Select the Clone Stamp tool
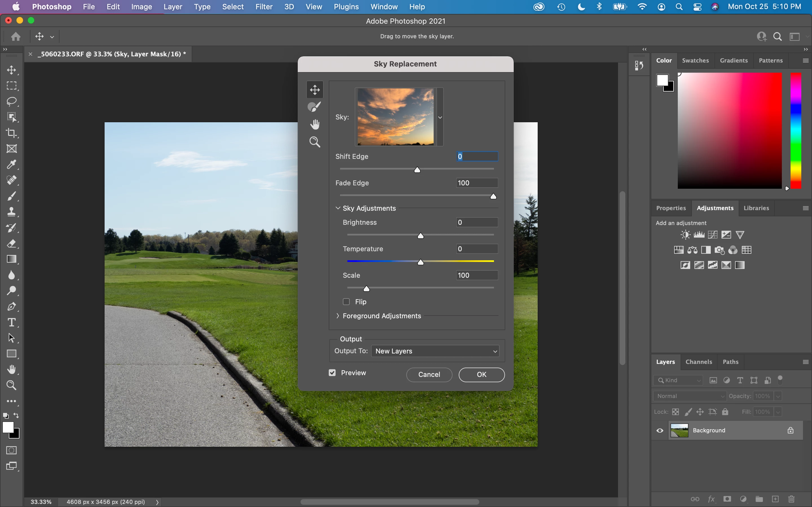Viewport: 812px width, 507px height. coord(12,212)
